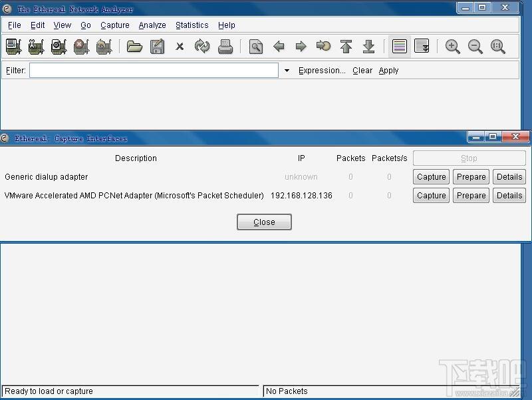Reload the capture file icon

[202, 46]
